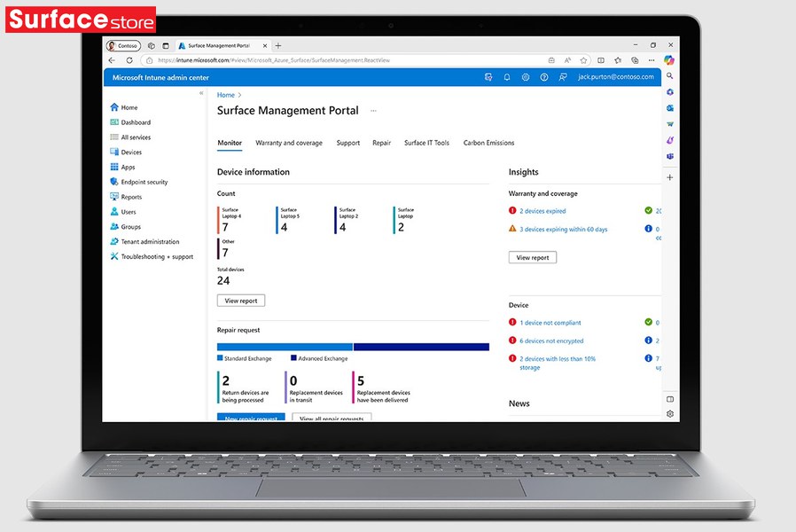
Task: Click Total devices value 24
Action: pos(223,281)
